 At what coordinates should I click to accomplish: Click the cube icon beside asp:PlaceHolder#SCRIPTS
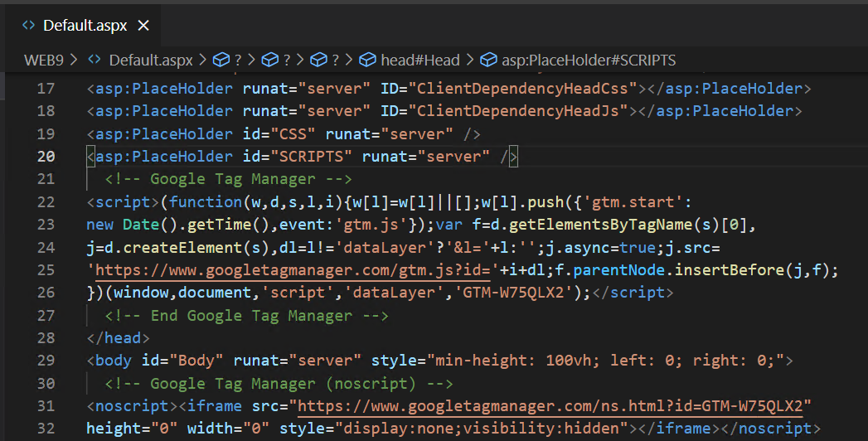click(488, 60)
